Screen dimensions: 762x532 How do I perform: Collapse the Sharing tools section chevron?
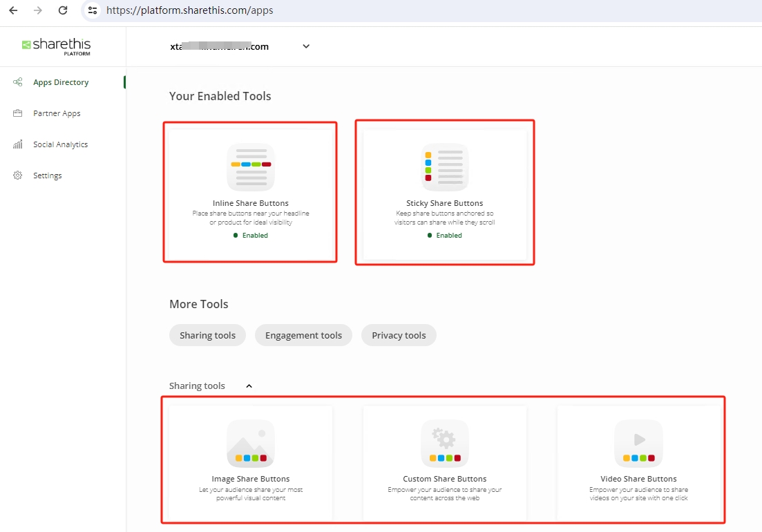[x=249, y=386]
